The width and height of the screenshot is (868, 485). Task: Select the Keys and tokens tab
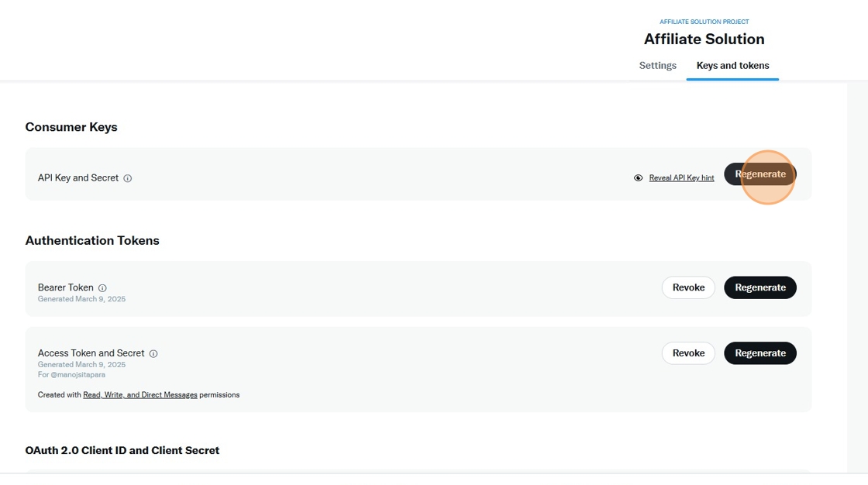coord(732,65)
